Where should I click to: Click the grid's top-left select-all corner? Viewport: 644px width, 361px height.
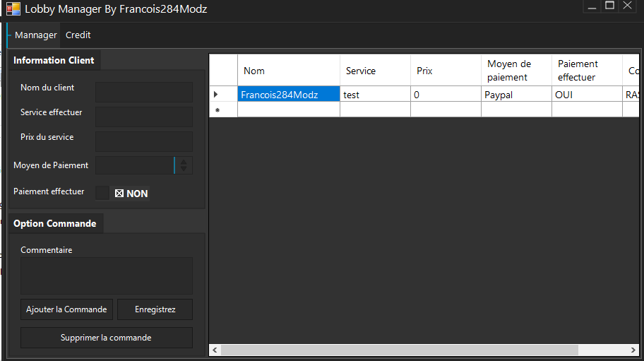pyautogui.click(x=223, y=71)
